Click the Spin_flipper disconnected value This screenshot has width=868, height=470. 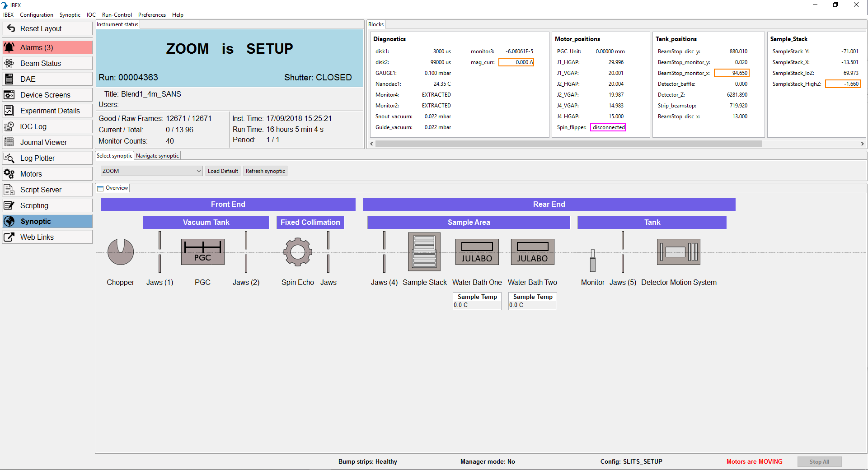pos(608,127)
